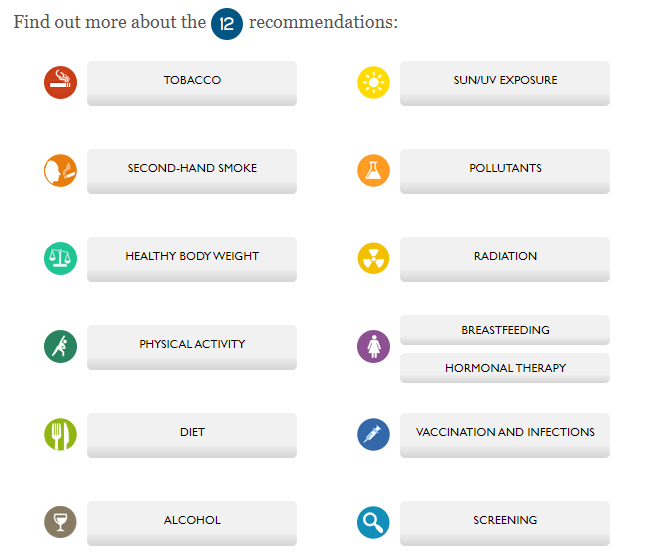Click the yellow sun exposure icon
The width and height of the screenshot is (650, 554).
373,83
